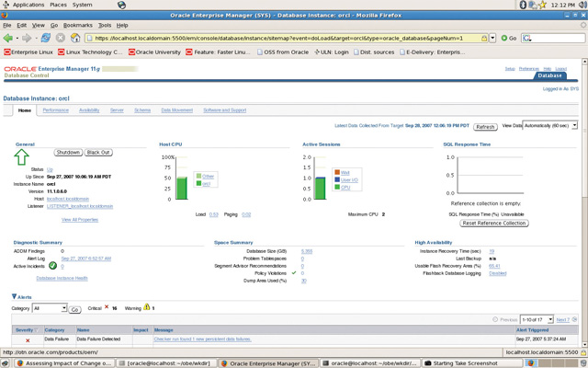The image size is (588, 368).
Task: Open the File menu
Action: (x=7, y=25)
